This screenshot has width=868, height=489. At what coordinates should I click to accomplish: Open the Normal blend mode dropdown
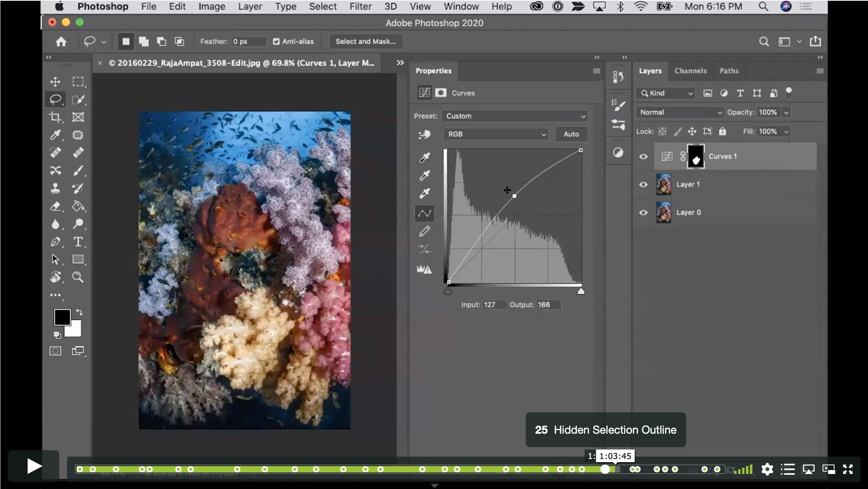[x=680, y=113]
